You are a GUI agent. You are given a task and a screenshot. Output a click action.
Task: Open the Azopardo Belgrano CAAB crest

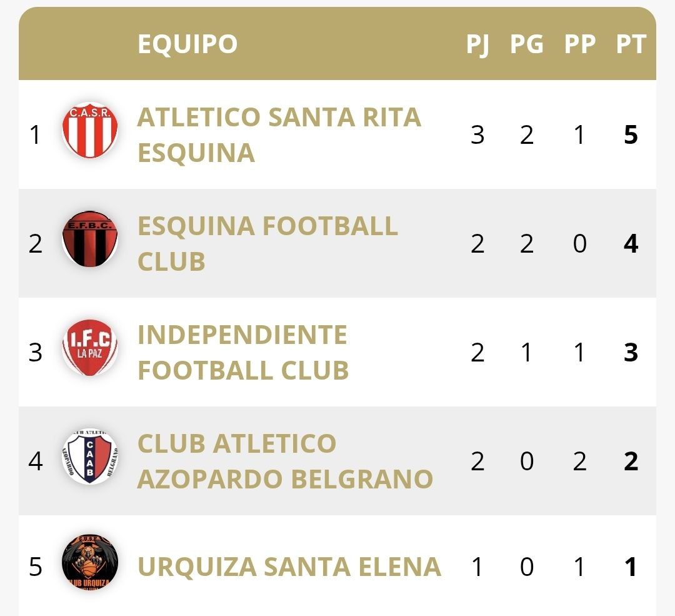(90, 457)
